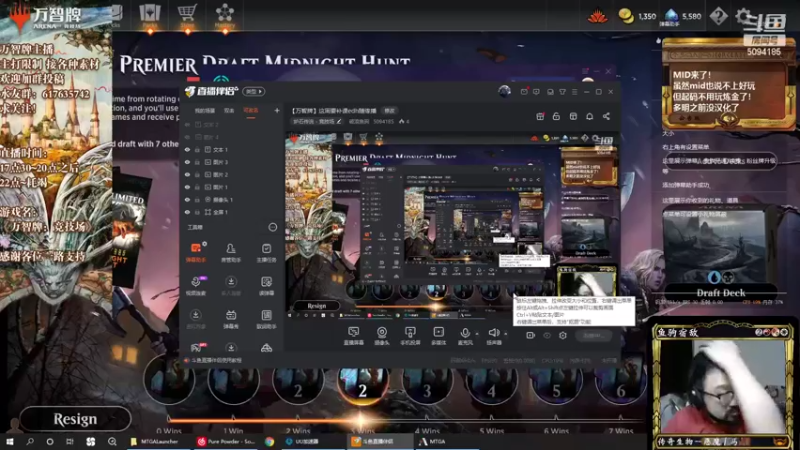Add phone screen mirroring source
Viewport: 800px width, 450px height.
coord(410,336)
